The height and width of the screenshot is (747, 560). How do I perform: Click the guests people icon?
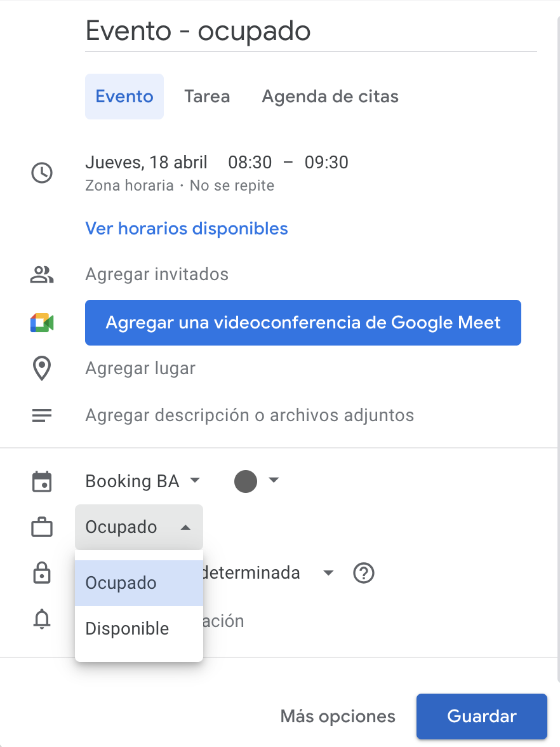click(x=42, y=274)
